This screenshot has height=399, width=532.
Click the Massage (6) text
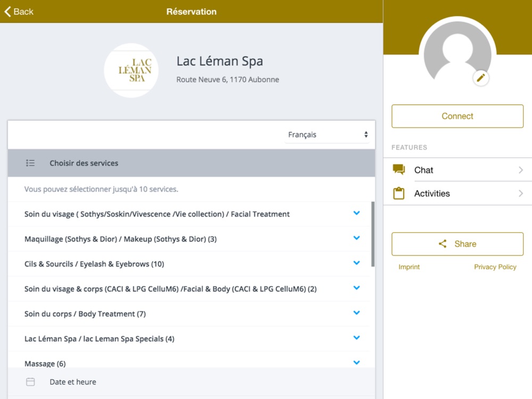(45, 364)
